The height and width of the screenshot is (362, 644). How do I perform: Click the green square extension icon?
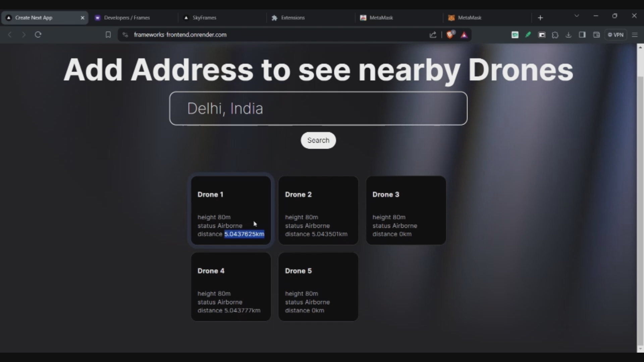[515, 35]
